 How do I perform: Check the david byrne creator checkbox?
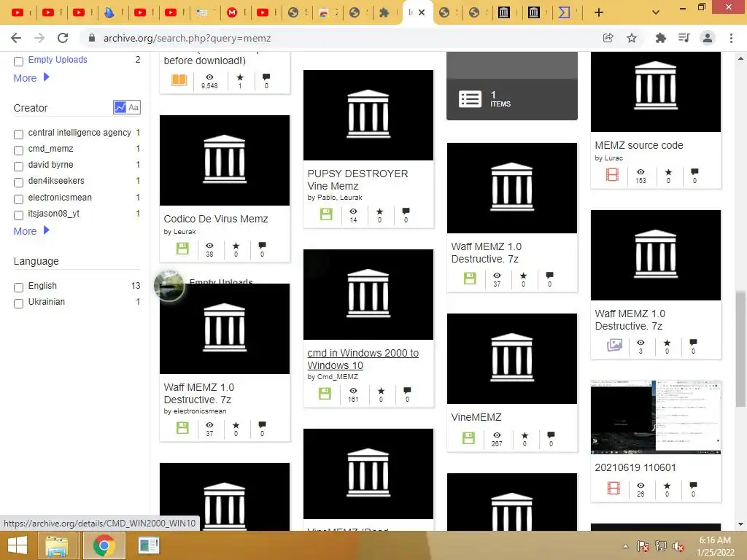[x=18, y=167]
